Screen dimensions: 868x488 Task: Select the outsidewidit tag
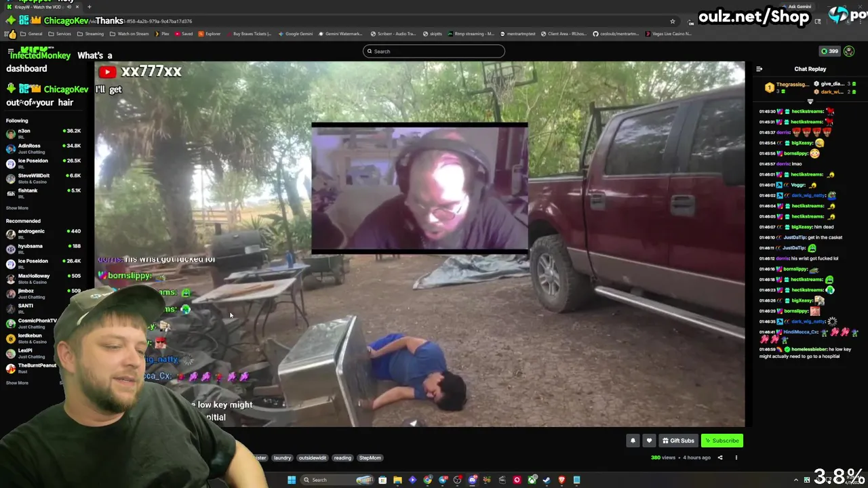[312, 458]
